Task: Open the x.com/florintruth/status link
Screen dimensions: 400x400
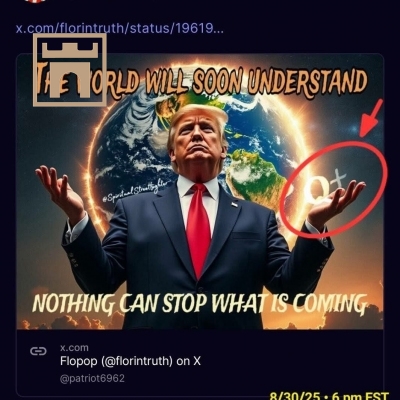Action: pos(120,29)
